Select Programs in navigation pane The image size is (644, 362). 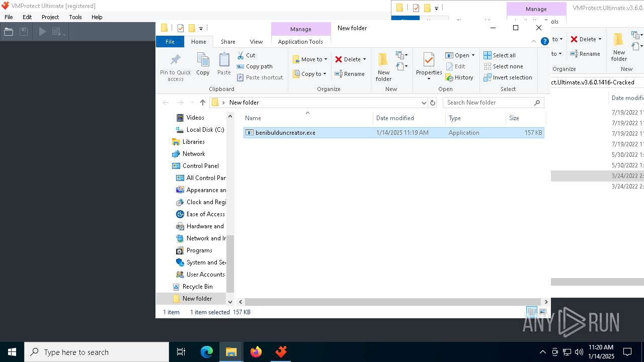coord(199,250)
